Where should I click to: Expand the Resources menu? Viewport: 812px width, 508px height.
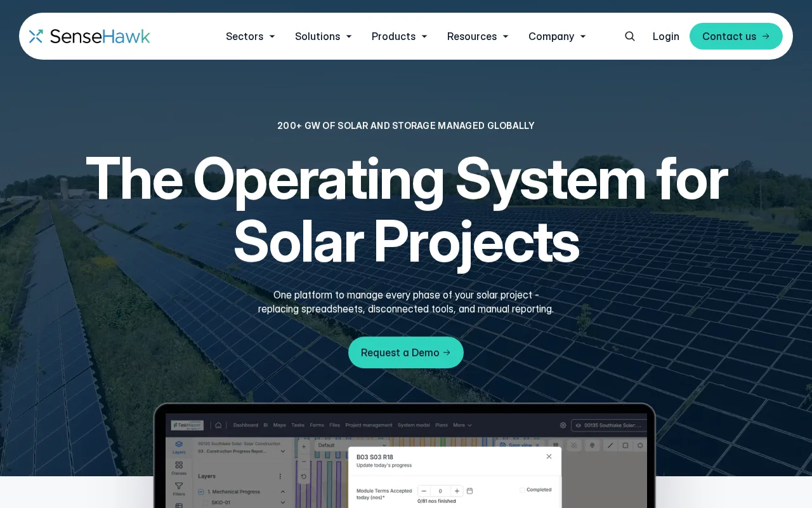[x=478, y=36]
